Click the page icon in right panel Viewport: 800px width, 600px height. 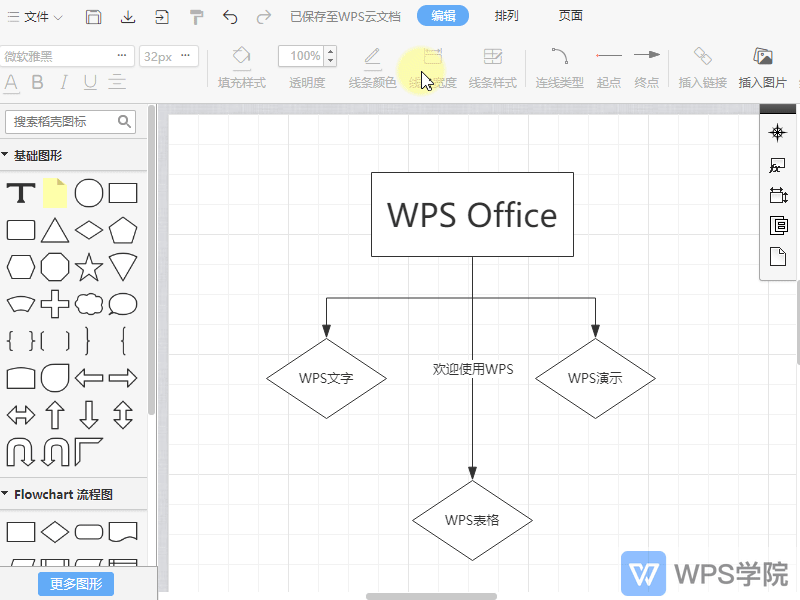click(778, 257)
